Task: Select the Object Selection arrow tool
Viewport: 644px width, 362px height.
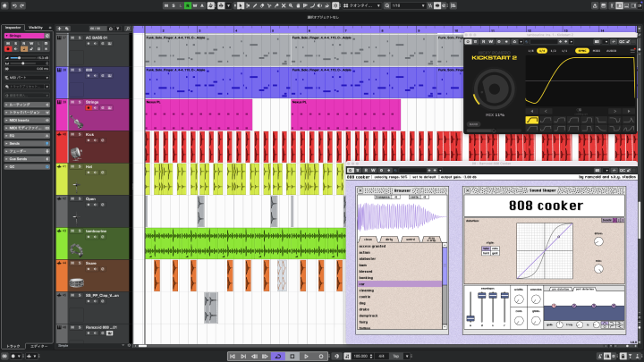Action: coord(241,5)
